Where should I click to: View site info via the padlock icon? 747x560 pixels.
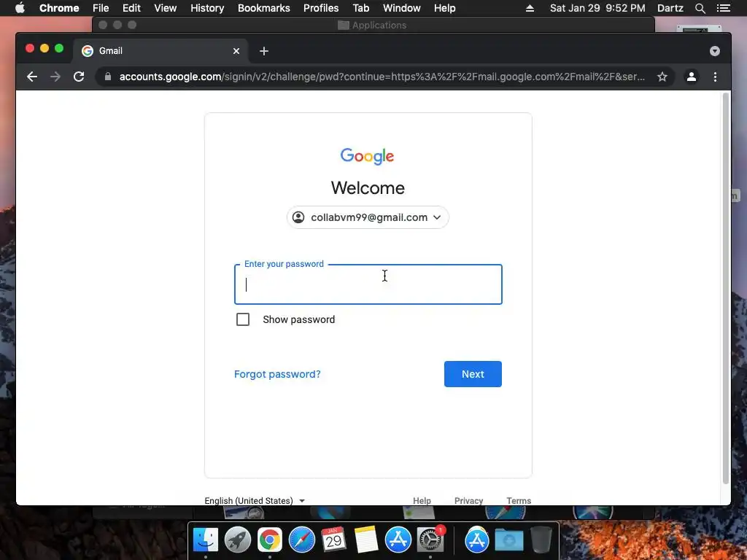pos(108,77)
